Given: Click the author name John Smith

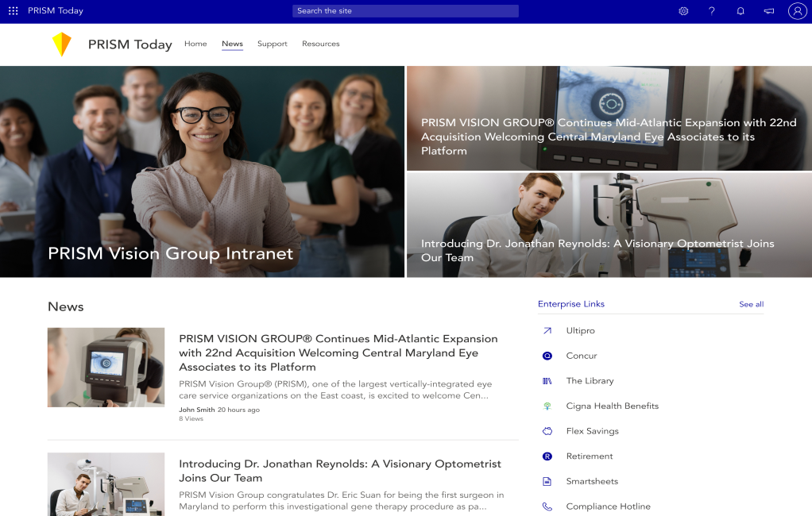Looking at the screenshot, I should tap(197, 410).
